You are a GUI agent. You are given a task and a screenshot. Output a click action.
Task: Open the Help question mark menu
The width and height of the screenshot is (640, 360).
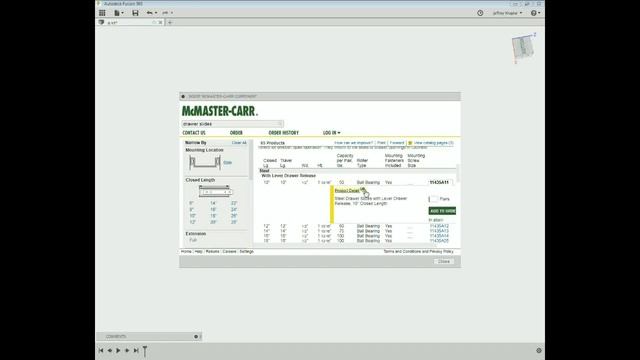[x=535, y=13]
